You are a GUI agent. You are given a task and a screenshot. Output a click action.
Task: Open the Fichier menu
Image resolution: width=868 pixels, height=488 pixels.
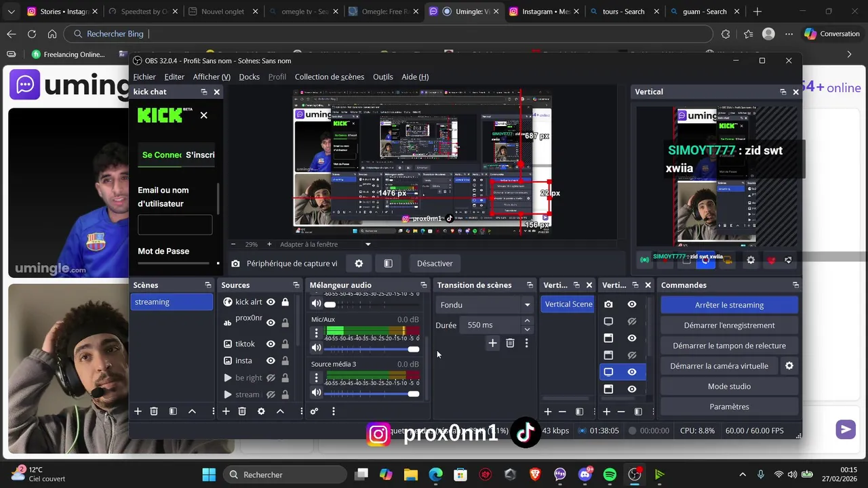tap(144, 77)
